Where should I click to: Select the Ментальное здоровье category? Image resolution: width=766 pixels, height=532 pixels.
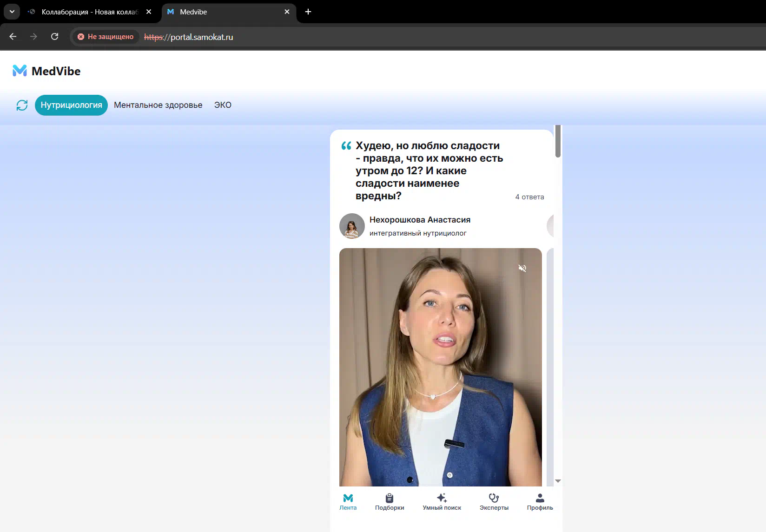pos(158,105)
